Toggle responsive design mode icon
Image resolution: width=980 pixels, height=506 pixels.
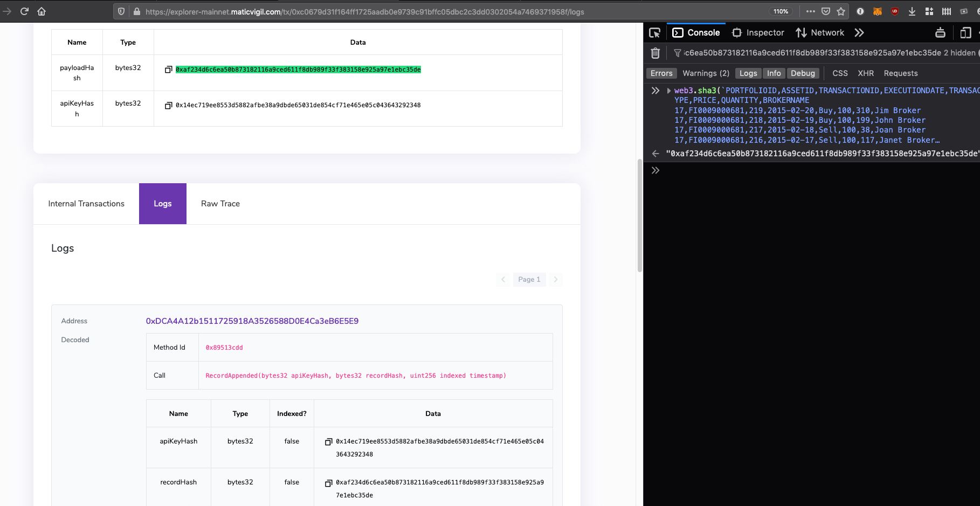[x=965, y=33]
